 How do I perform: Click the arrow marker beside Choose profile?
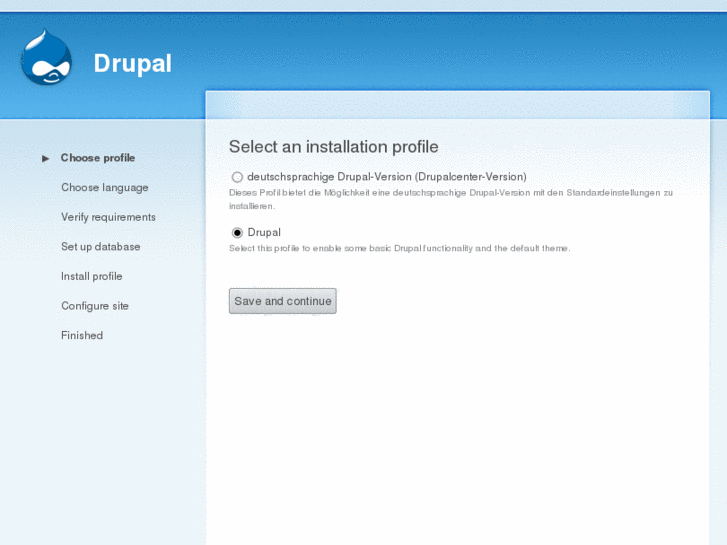click(x=45, y=159)
